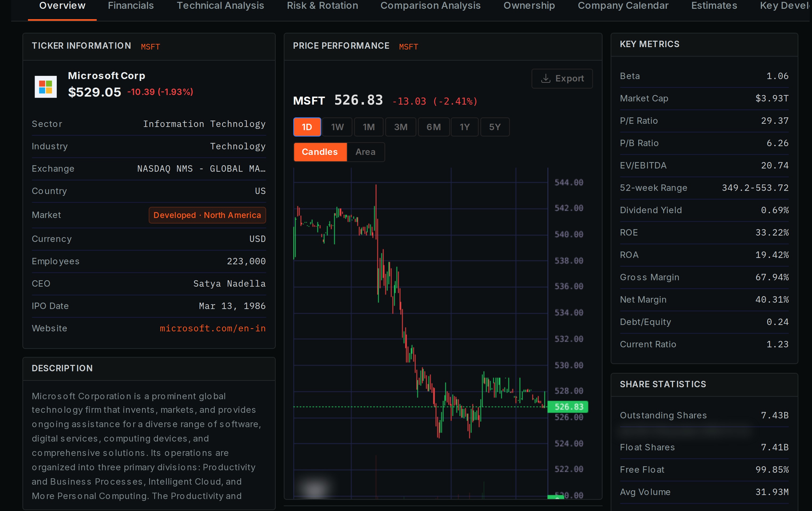Screen dimensions: 812x511
Task: Select the 3M time range
Action: click(x=401, y=127)
